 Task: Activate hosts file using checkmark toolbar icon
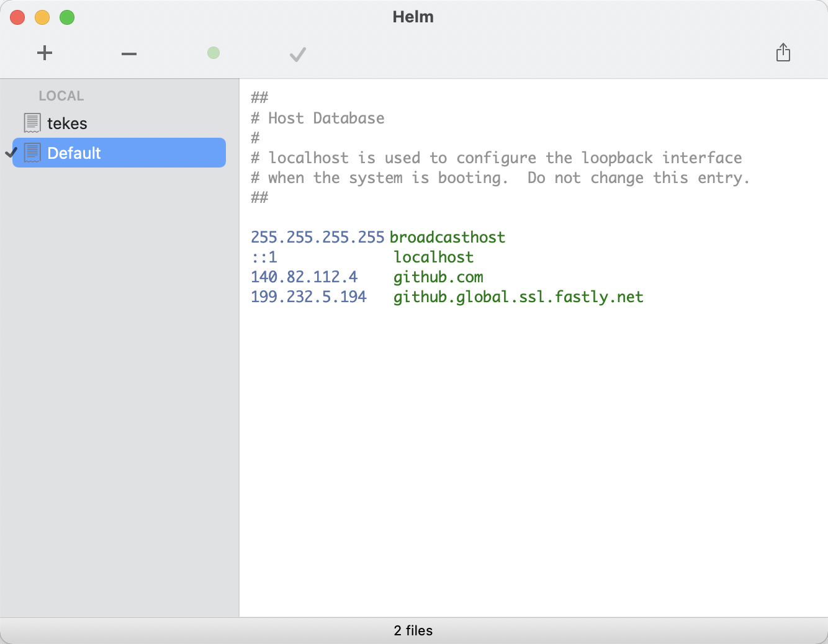pyautogui.click(x=298, y=55)
